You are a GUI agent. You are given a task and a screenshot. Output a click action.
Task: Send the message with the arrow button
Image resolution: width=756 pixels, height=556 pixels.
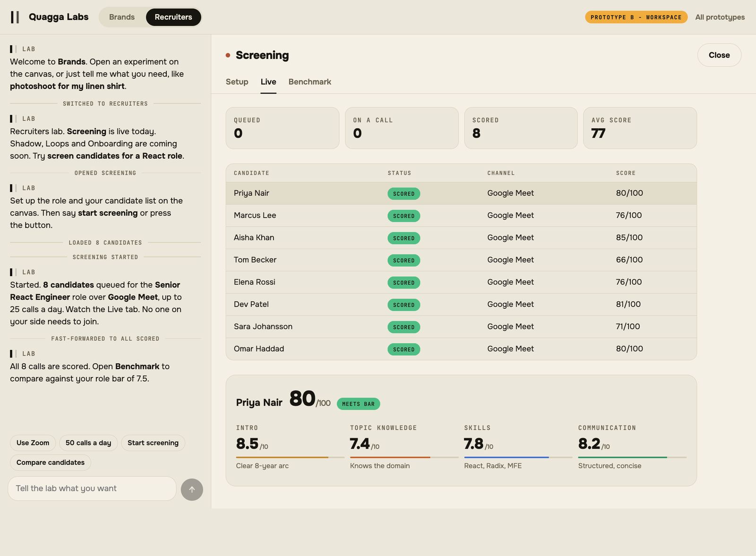click(192, 489)
